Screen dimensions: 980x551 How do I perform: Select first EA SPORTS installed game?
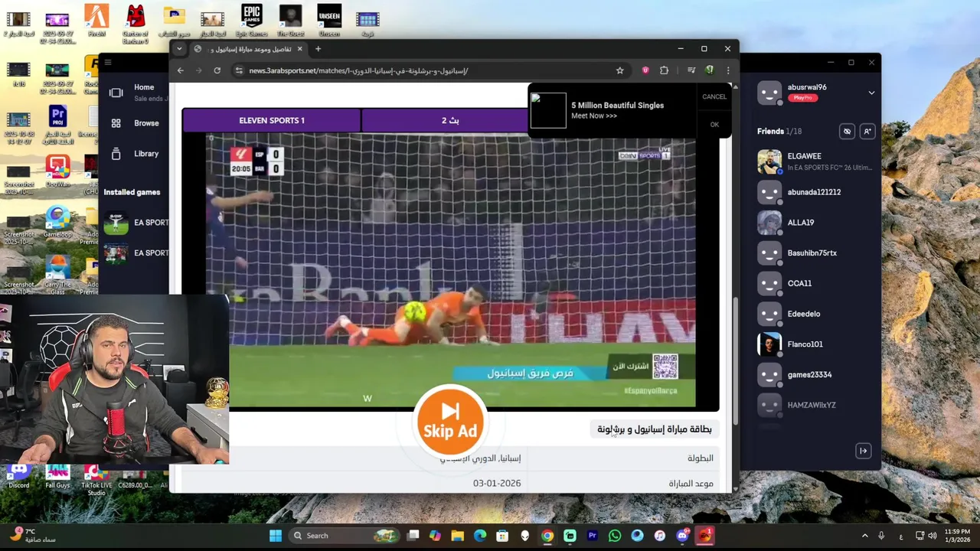136,223
